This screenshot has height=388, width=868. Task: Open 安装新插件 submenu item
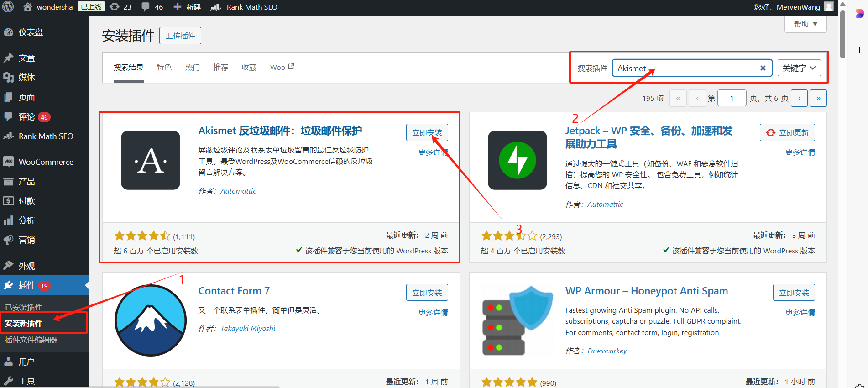[24, 323]
